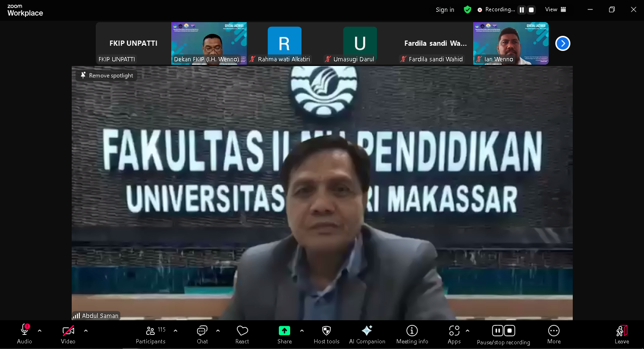The height and width of the screenshot is (349, 644).
Task: Expand the Share options arrow
Action: coord(302,331)
